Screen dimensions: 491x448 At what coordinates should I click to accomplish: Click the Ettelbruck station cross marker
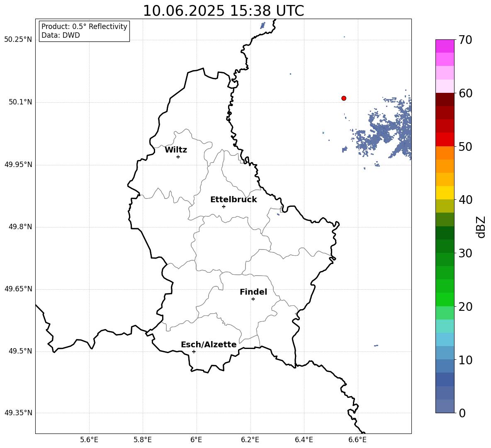(224, 206)
